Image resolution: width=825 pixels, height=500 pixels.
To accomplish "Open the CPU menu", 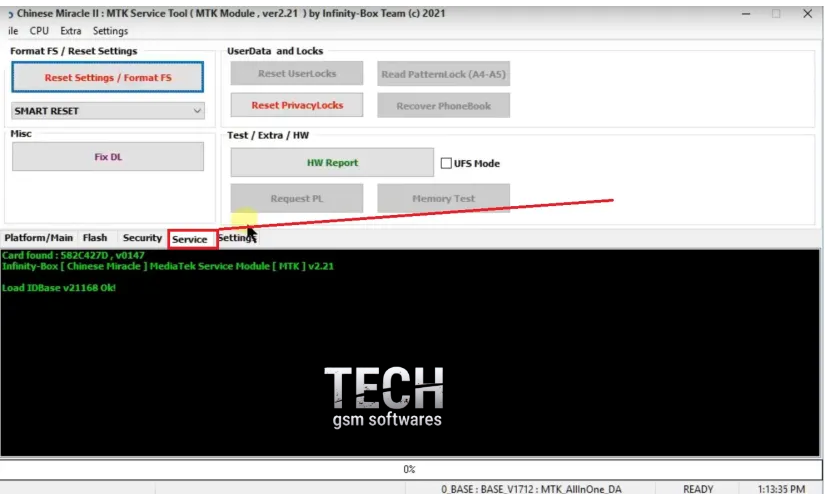I will 39,31.
